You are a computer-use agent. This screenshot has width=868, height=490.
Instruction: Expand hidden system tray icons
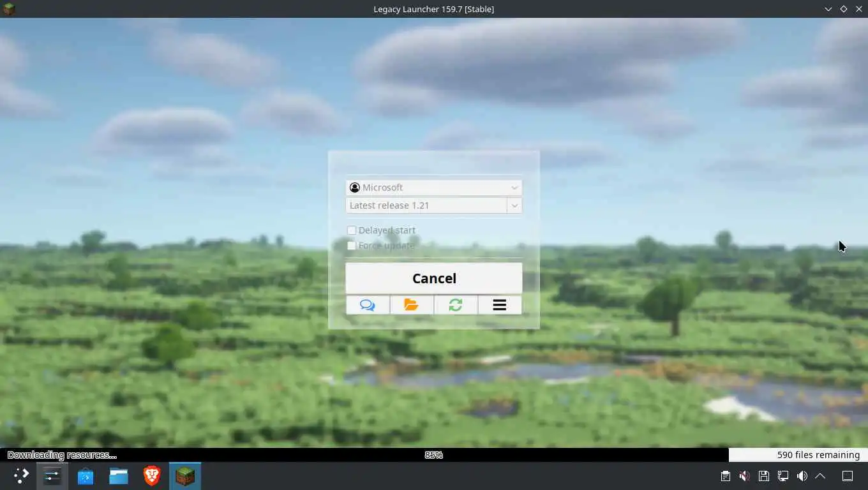pyautogui.click(x=821, y=476)
